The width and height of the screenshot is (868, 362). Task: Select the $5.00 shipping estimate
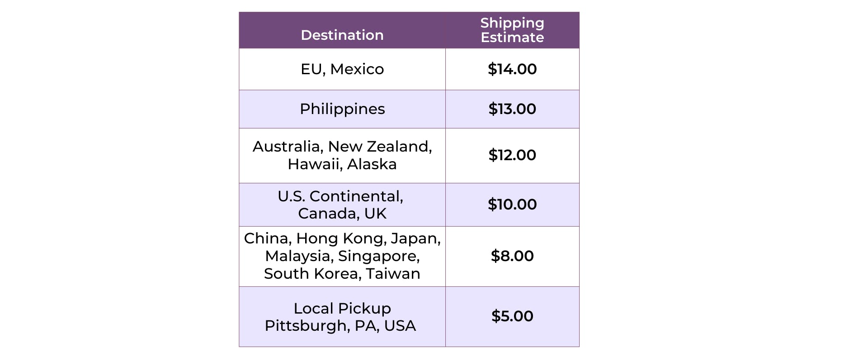point(512,316)
